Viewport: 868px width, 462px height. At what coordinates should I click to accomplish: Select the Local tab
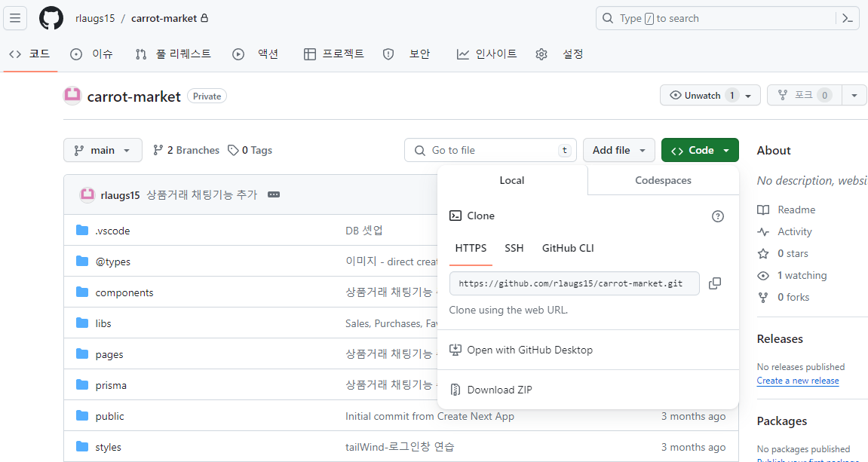pyautogui.click(x=512, y=180)
